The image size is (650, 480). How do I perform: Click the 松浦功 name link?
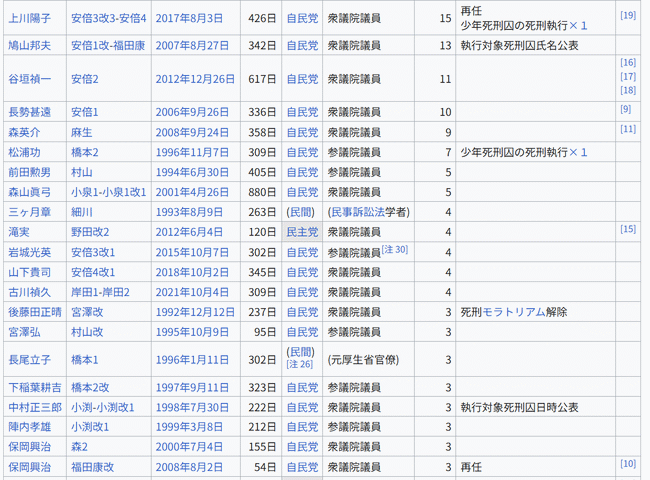[24, 152]
